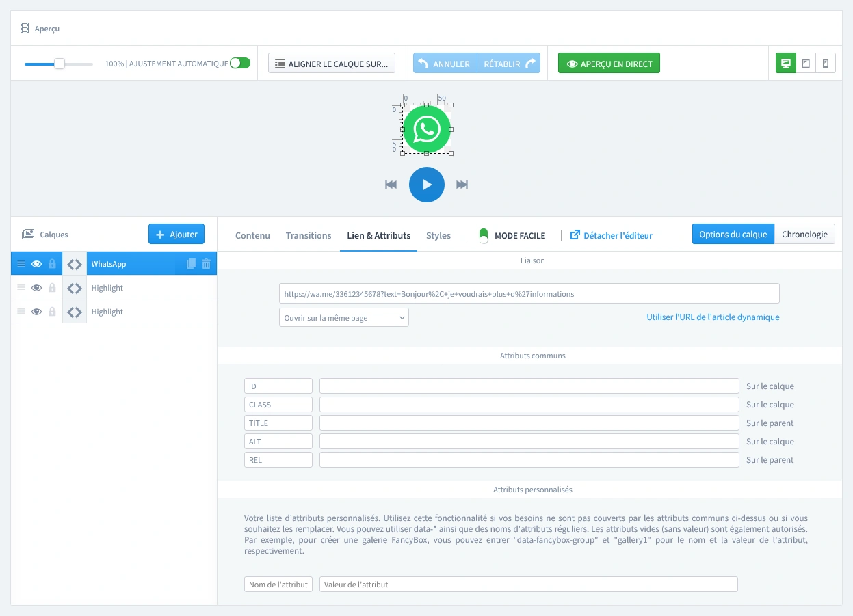The image size is (853, 616).
Task: Expand layer options with the Options du calque button
Action: (733, 233)
